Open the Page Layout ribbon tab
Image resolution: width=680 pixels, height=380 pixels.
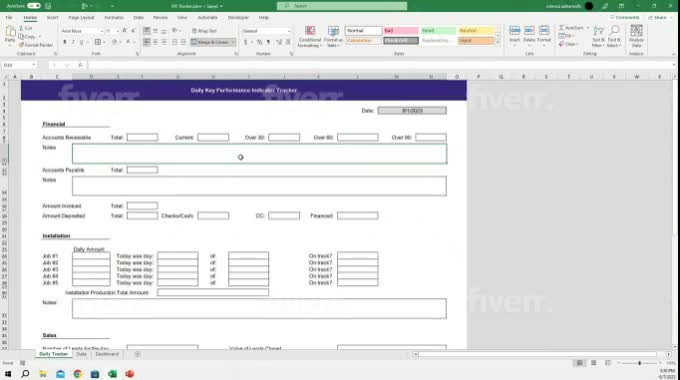pos(81,17)
